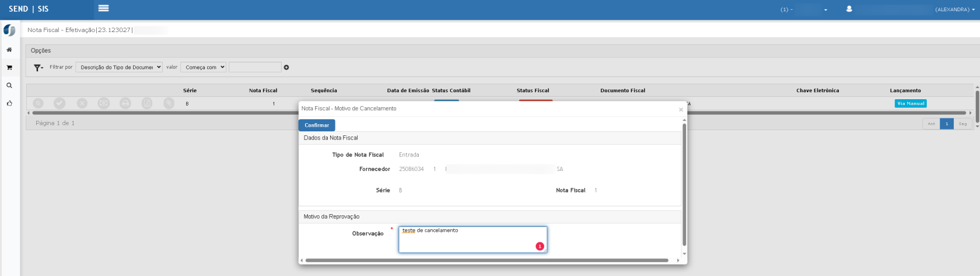Image resolution: width=980 pixels, height=276 pixels.
Task: Click the add filter plus icon
Action: (x=286, y=67)
